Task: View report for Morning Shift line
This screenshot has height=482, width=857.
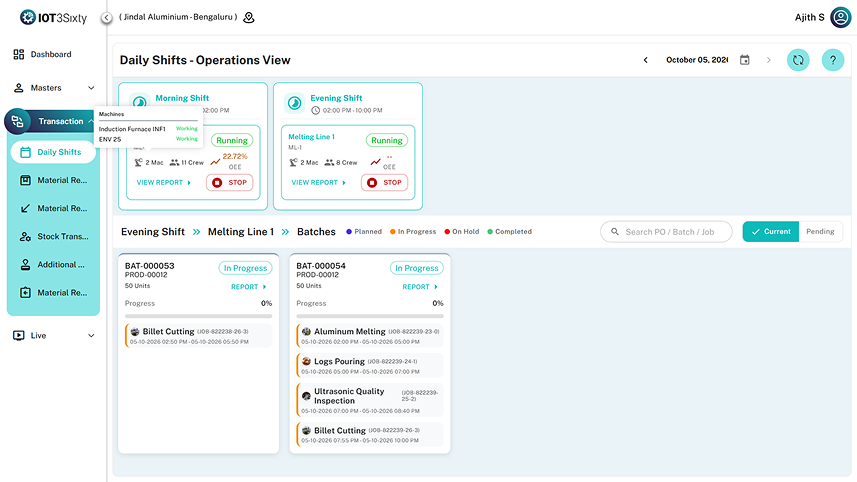Action: pos(163,183)
